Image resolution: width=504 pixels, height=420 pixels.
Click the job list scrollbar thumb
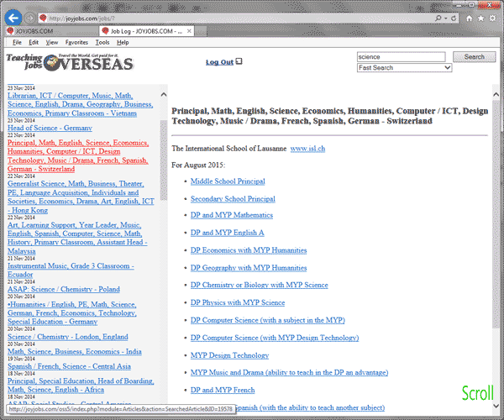click(164, 160)
